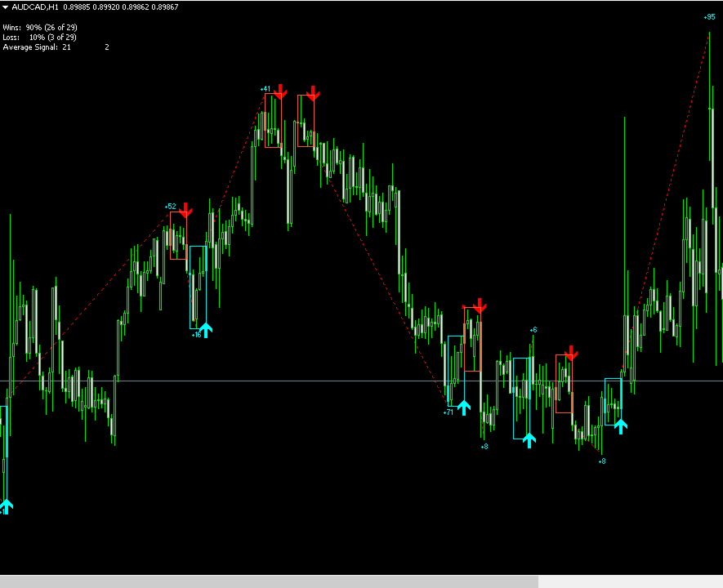Select the 'Loss: 10% (3 of 29)' line
Screen dimensions: 723x588
[x=40, y=38]
